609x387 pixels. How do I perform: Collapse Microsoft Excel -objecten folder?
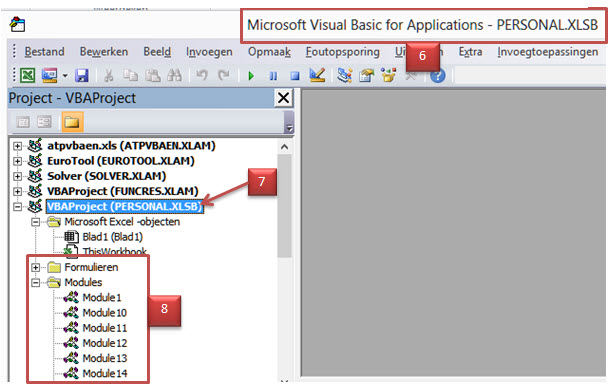click(x=35, y=222)
